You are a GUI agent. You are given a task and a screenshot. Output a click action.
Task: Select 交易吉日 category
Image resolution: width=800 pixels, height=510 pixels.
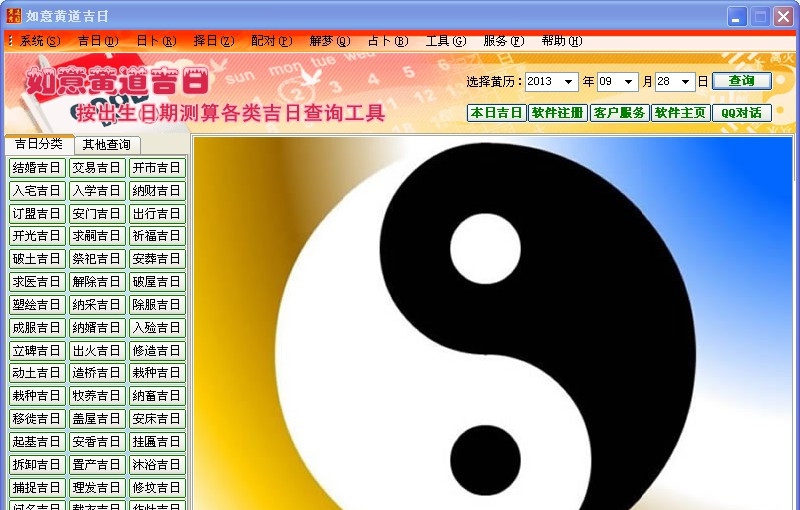[x=97, y=168]
